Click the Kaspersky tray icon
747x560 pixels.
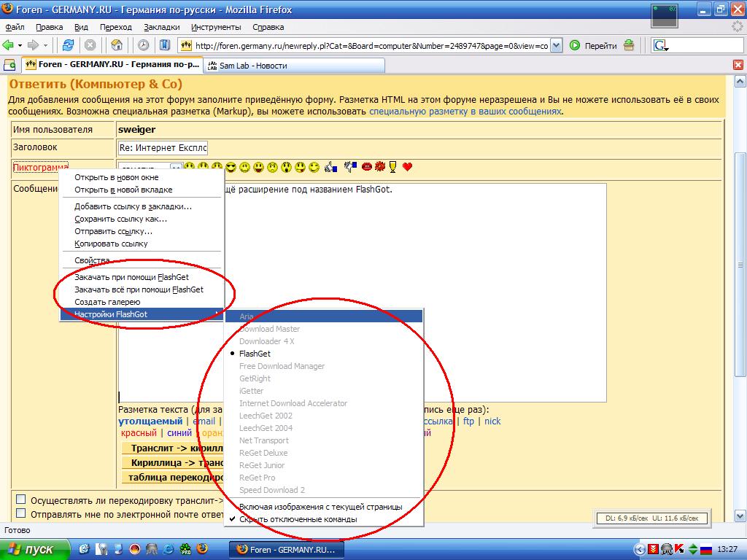point(680,550)
